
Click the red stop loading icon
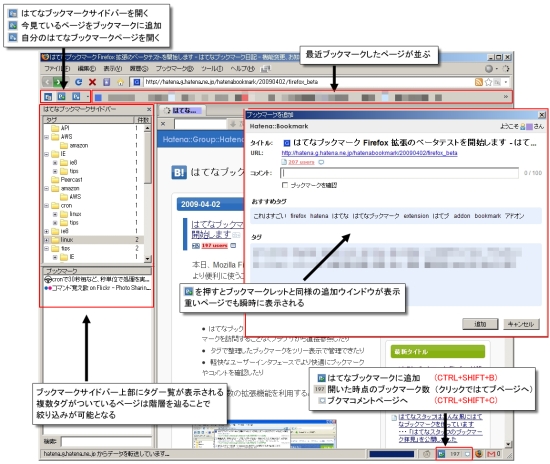[93, 82]
